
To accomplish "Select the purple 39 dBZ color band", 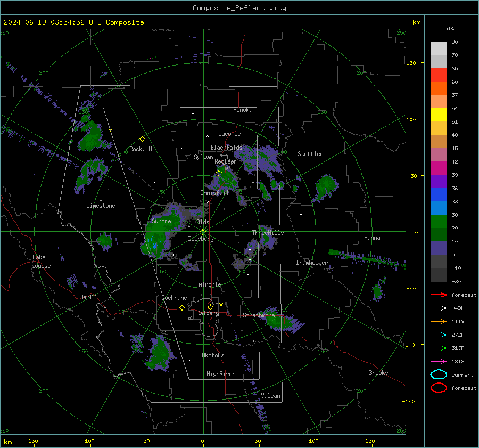I will click(439, 181).
